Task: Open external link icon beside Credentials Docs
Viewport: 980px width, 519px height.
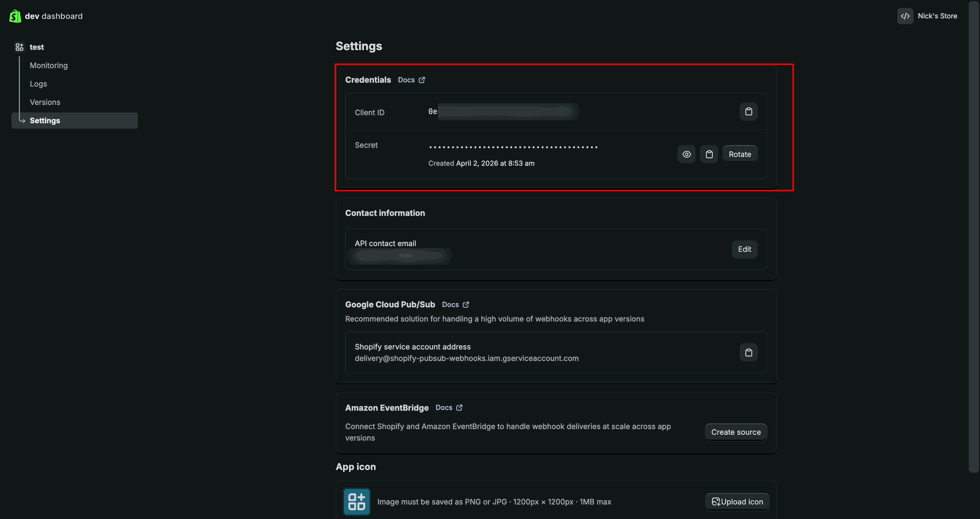Action: click(x=422, y=80)
